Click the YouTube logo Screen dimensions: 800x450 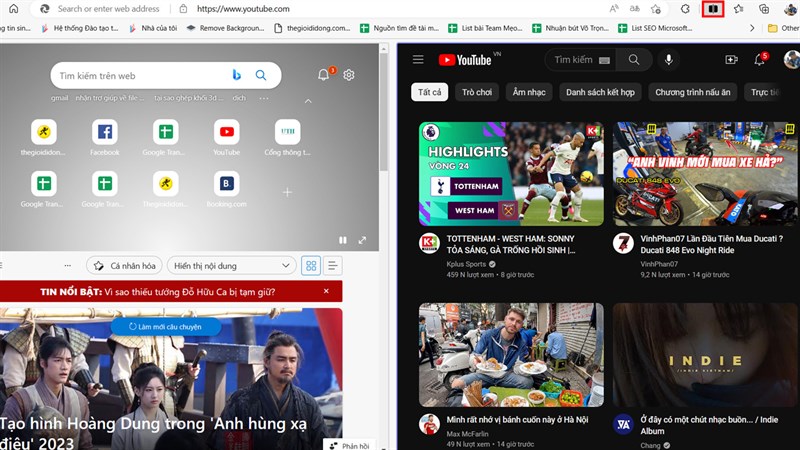(465, 60)
